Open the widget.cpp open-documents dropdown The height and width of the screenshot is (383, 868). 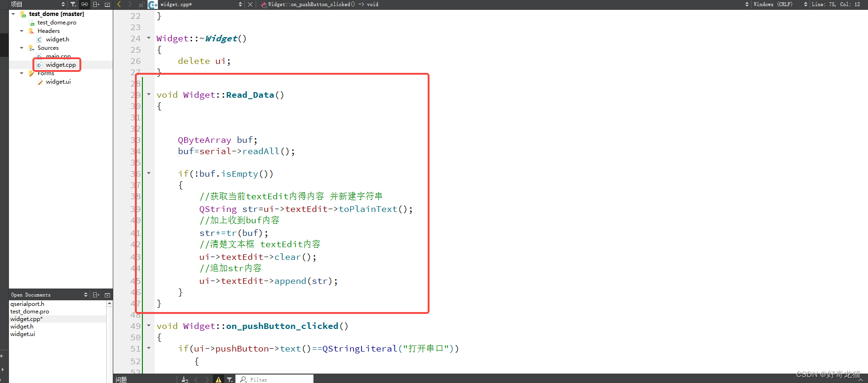(241, 4)
